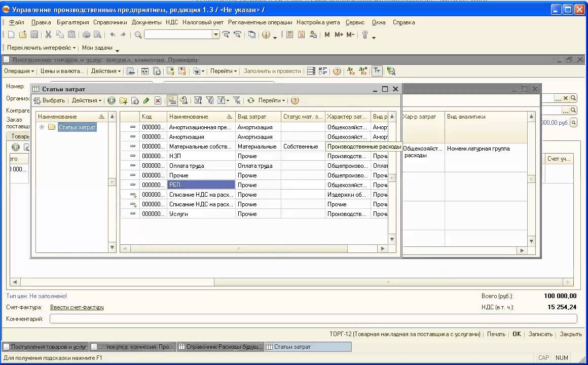Open the Бухгалтерия menu
The width and height of the screenshot is (588, 365).
pos(73,22)
